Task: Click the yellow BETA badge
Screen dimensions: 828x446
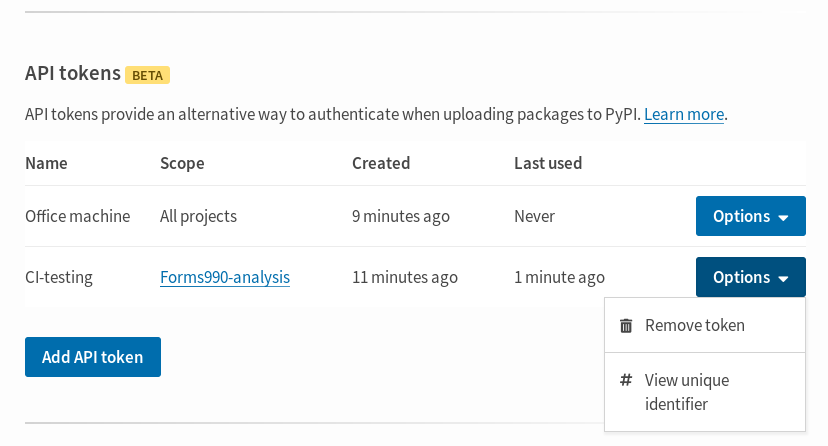Action: pos(147,75)
